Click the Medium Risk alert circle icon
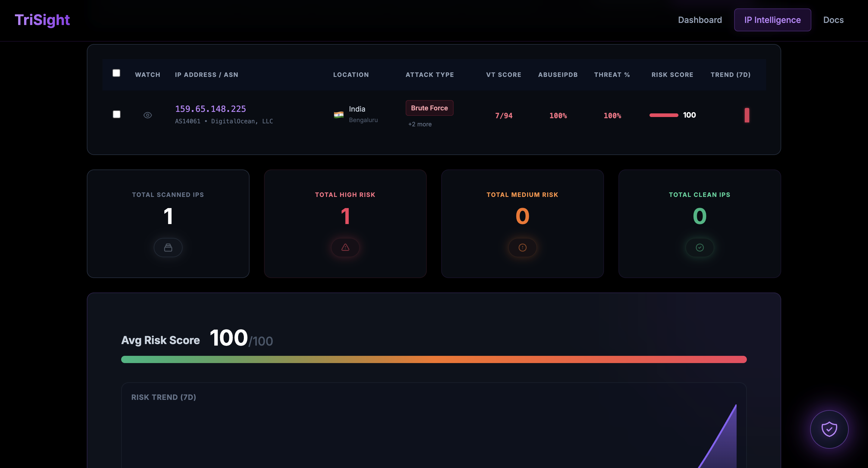 click(x=522, y=248)
